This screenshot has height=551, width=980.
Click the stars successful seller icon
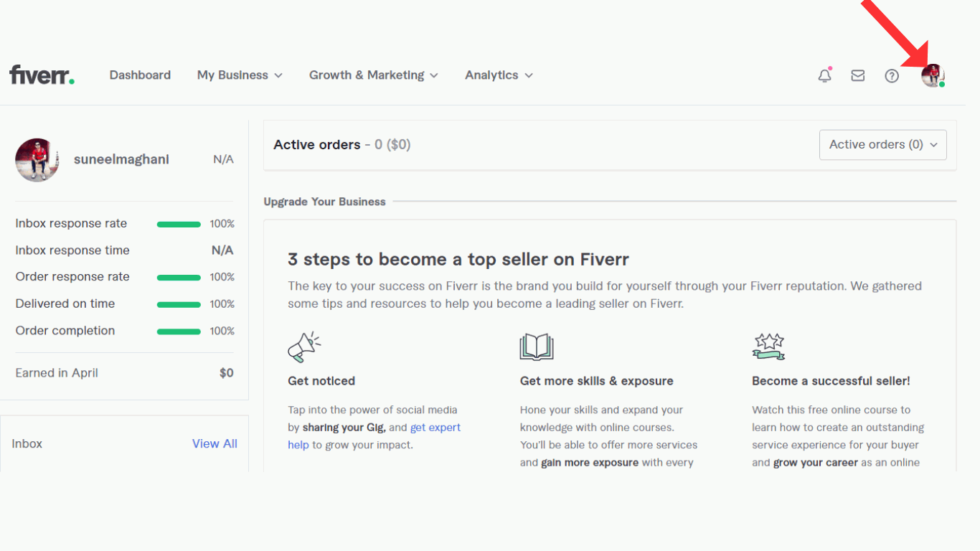(x=768, y=346)
